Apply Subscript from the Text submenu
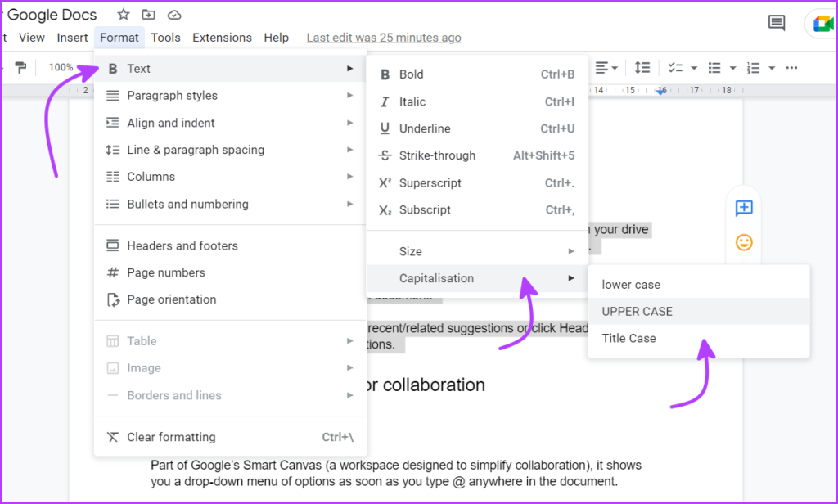This screenshot has width=838, height=504. click(477, 209)
